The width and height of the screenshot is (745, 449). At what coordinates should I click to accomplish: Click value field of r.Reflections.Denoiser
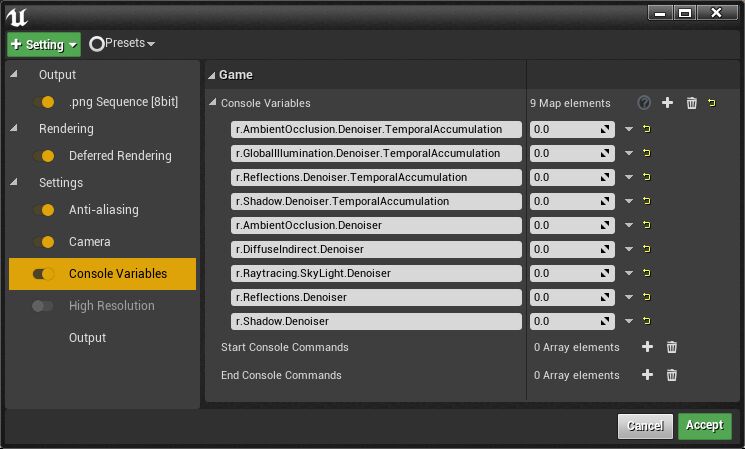pyautogui.click(x=572, y=297)
